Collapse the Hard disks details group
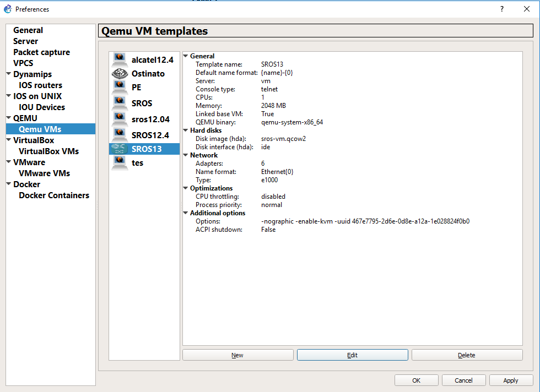 186,130
